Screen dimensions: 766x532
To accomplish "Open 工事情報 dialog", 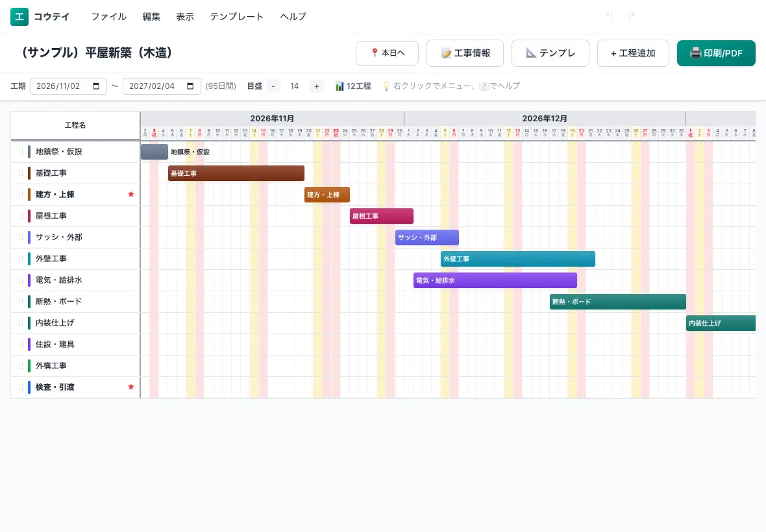I will click(465, 53).
